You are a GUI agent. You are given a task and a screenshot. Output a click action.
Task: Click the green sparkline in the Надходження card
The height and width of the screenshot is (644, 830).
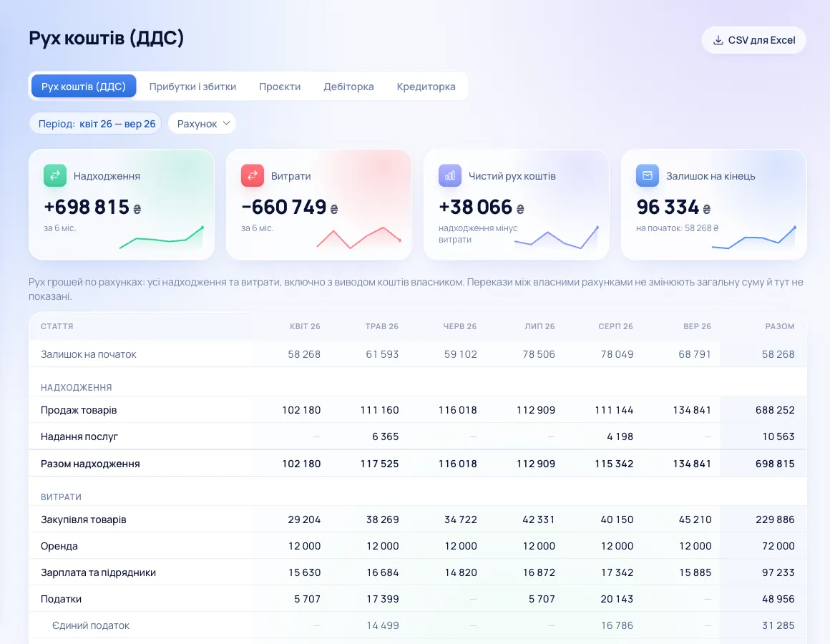162,237
